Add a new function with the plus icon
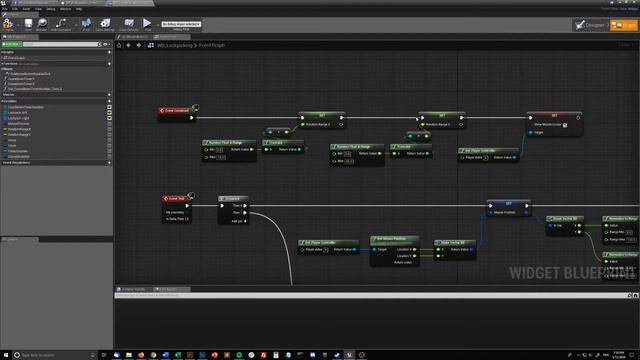Screen dimensions: 640x360 click(109, 64)
